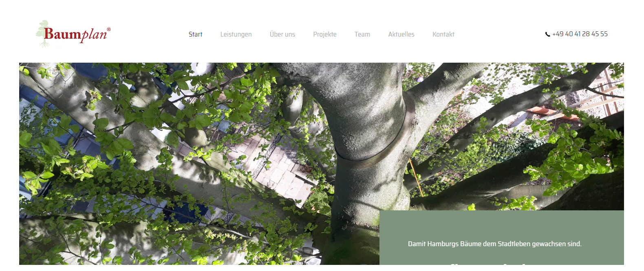Call the number +49 40 41 28 45 55
Screen dimensions: 644x271
tap(580, 34)
